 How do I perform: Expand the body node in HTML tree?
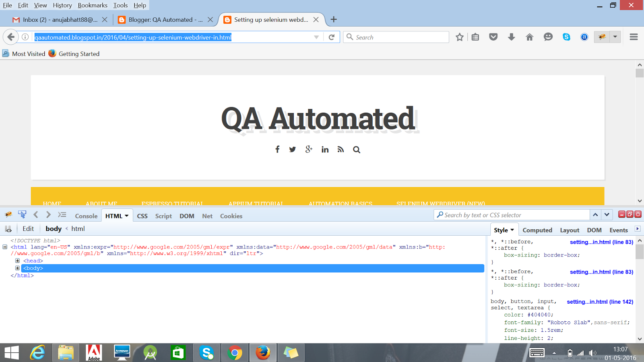point(17,268)
